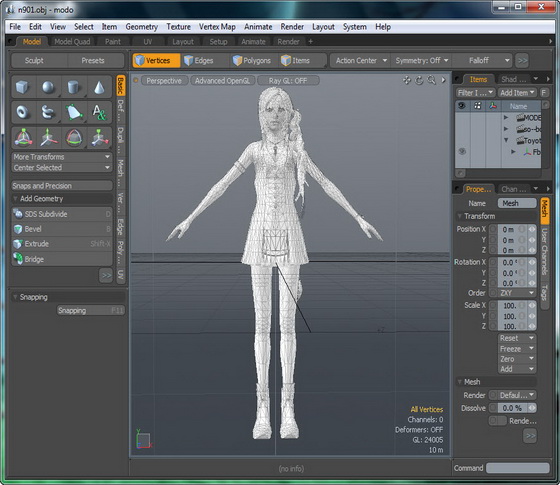
Task: Click the Bevel tool
Action: tap(62, 229)
